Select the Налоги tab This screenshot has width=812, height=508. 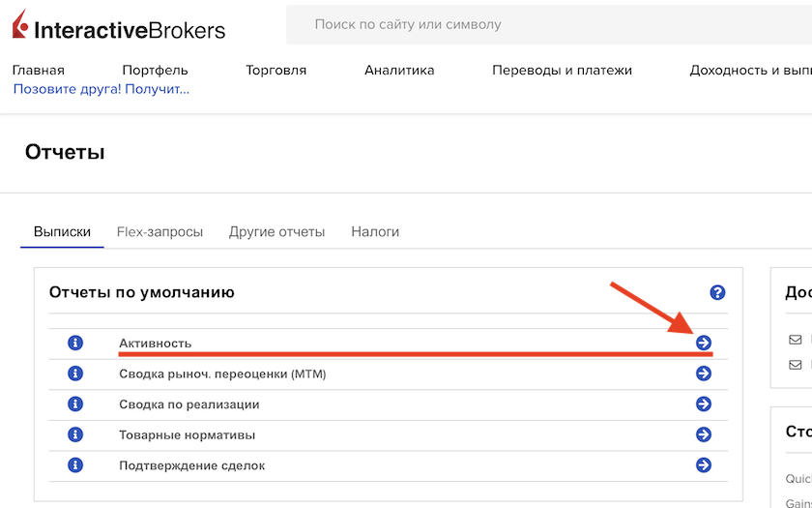(x=375, y=232)
